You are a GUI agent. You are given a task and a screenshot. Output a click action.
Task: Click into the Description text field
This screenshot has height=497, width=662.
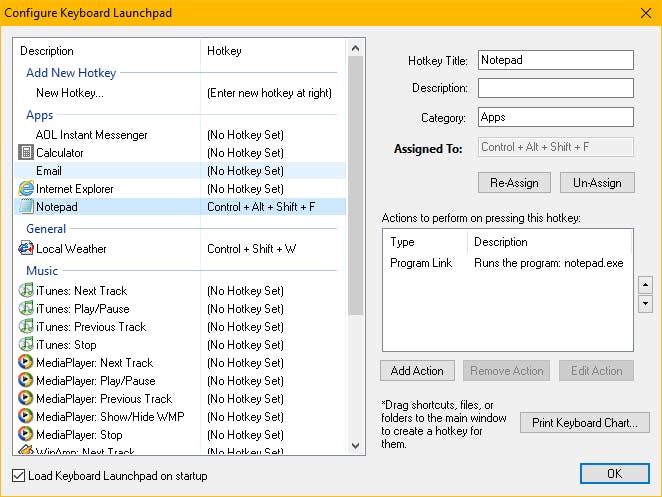click(x=555, y=88)
